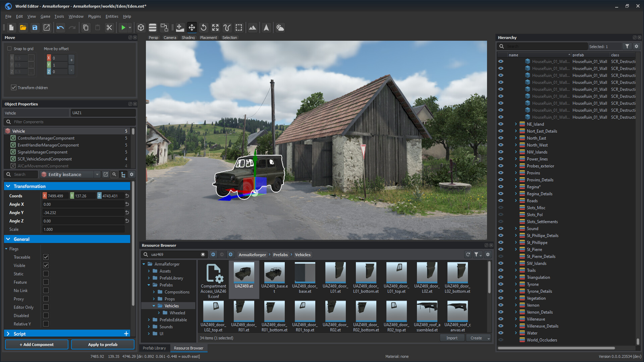Click the box selection tool icon
Screen dimensions: 644x362
(x=238, y=27)
